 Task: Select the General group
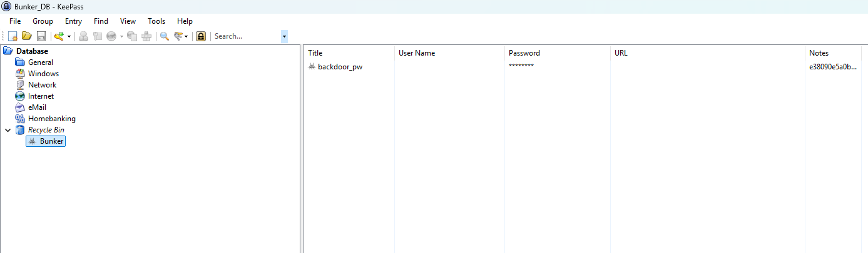tap(41, 62)
